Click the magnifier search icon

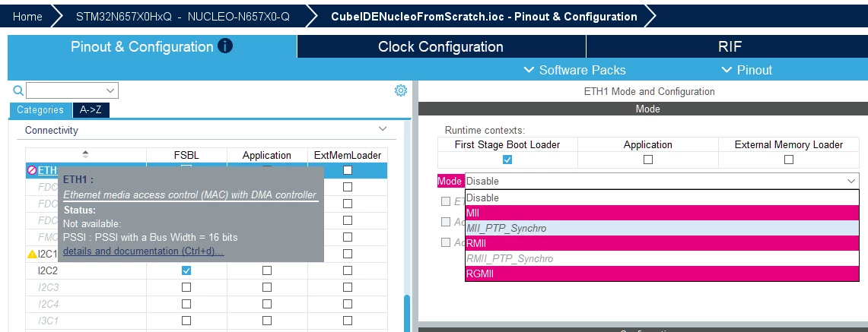pyautogui.click(x=18, y=90)
